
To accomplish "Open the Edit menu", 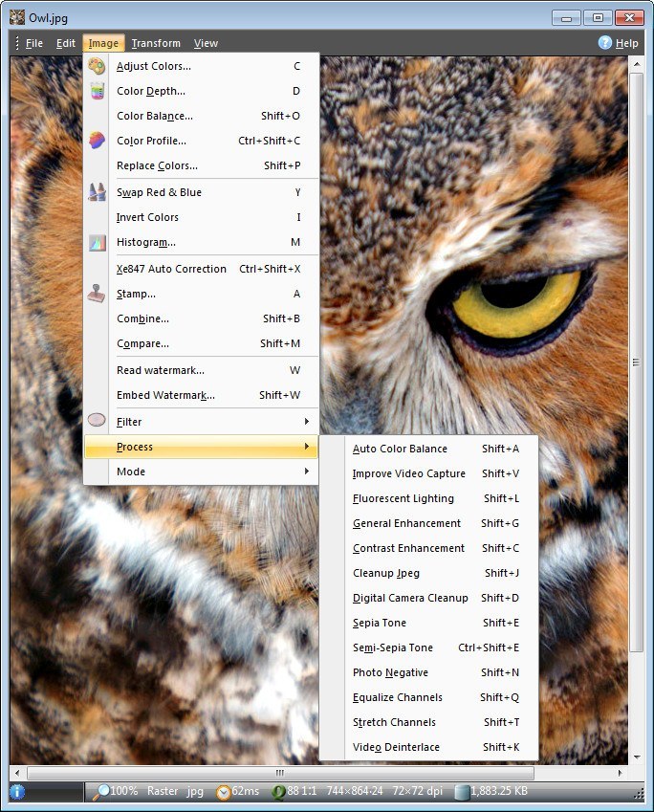I will [66, 43].
